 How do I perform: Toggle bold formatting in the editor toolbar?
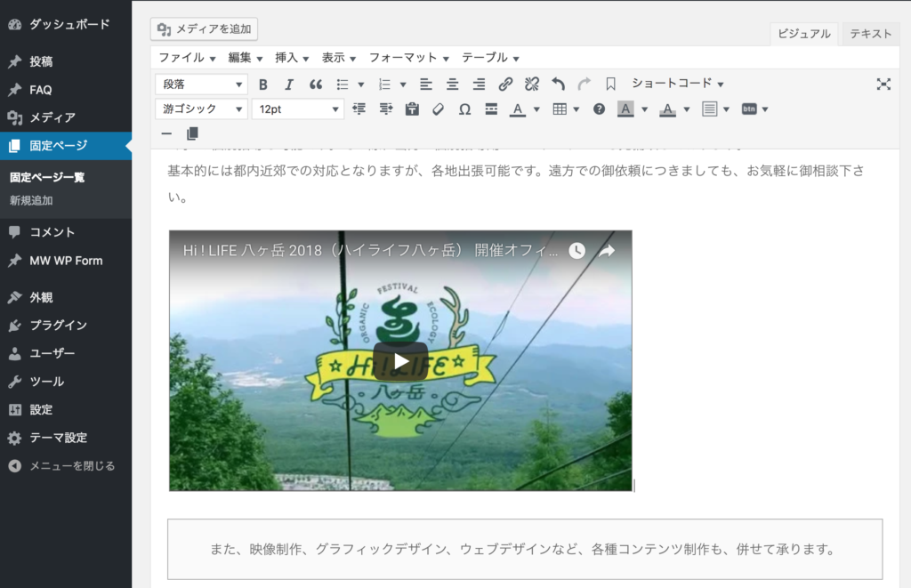[263, 85]
